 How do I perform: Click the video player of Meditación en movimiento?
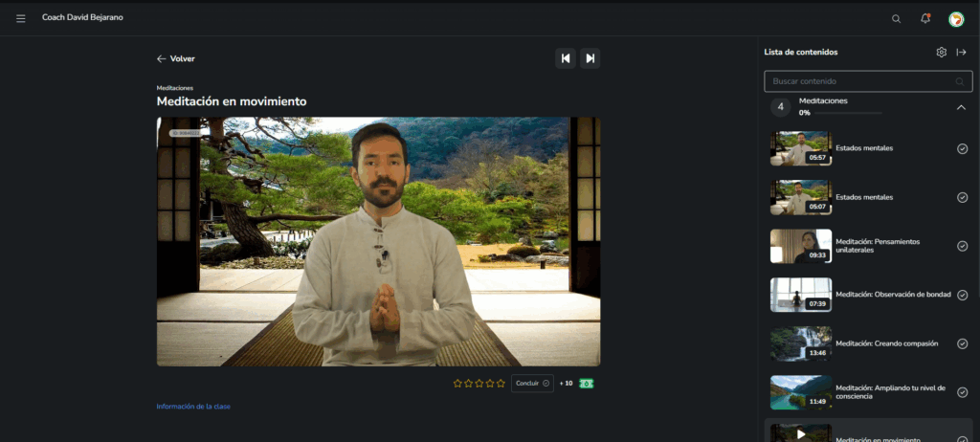(378, 241)
